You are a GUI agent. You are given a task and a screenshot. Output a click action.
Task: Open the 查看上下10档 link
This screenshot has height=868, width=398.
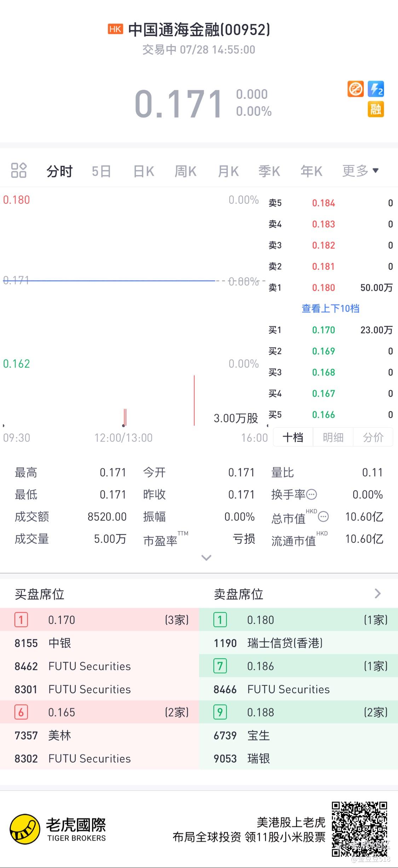click(x=330, y=308)
